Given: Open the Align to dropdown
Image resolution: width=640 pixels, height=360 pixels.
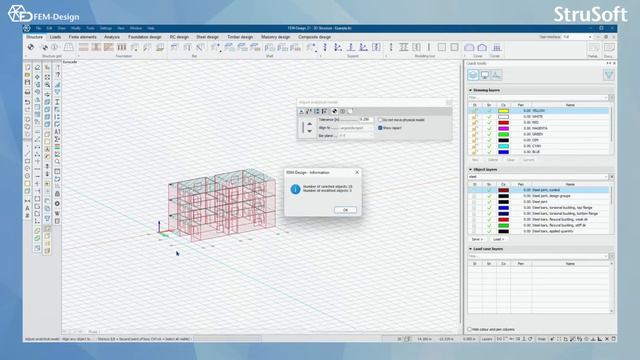Looking at the screenshot, I should tap(356, 128).
